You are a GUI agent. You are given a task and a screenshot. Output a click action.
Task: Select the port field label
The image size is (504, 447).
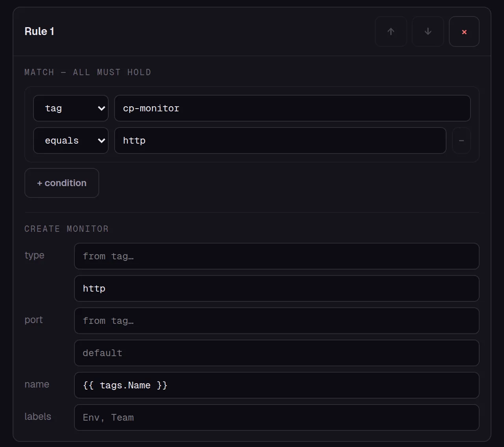tap(33, 320)
